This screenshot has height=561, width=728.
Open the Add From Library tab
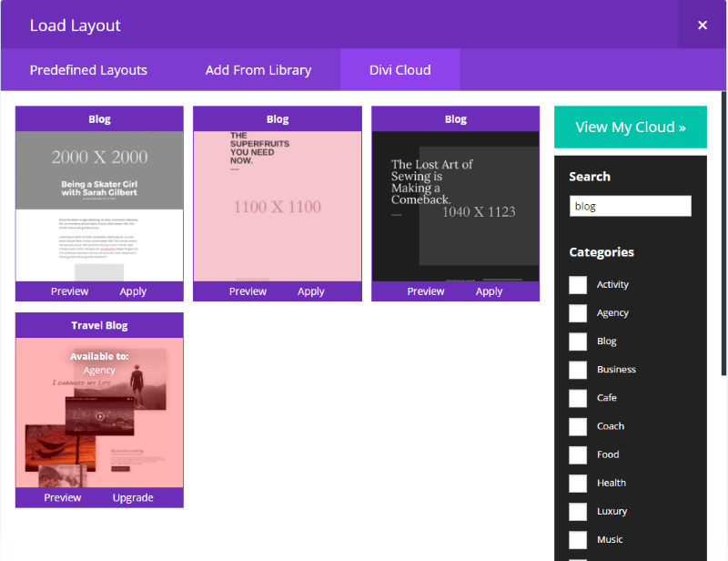(258, 70)
